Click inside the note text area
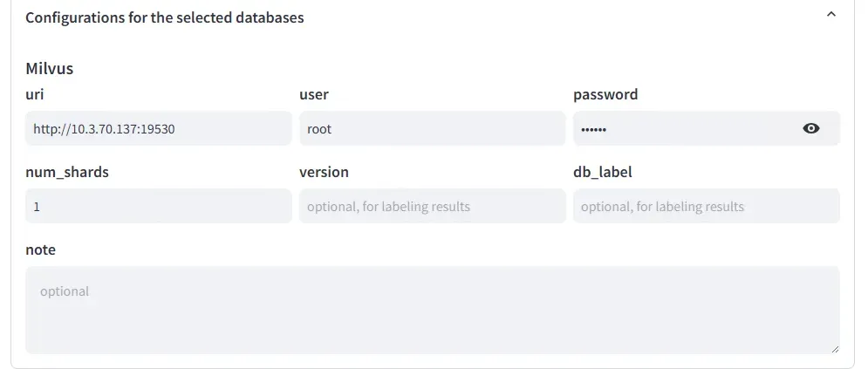 click(432, 310)
